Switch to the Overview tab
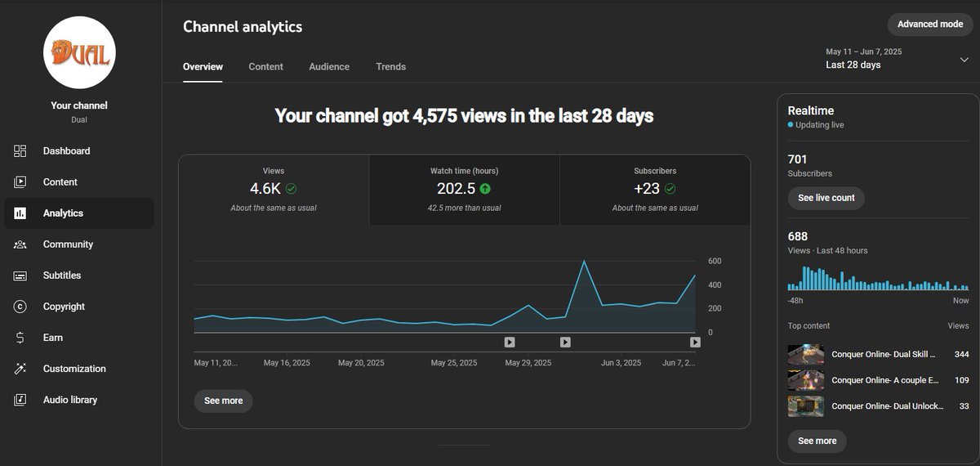 click(203, 67)
